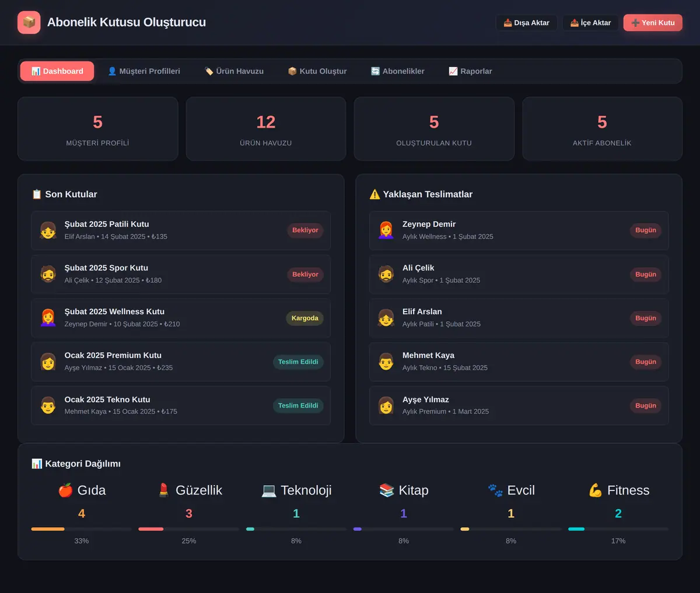Screen dimensions: 700x593
Task: Go to the Ürün Havuzu tab
Action: (235, 71)
